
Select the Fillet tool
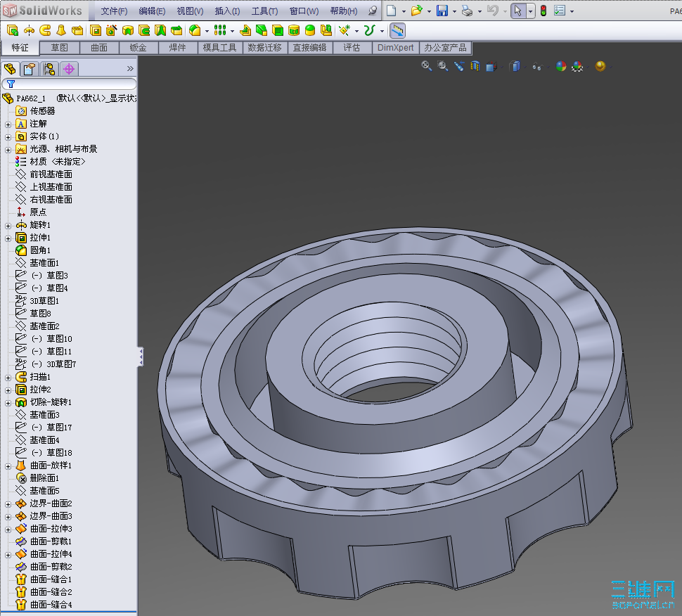pos(195,30)
